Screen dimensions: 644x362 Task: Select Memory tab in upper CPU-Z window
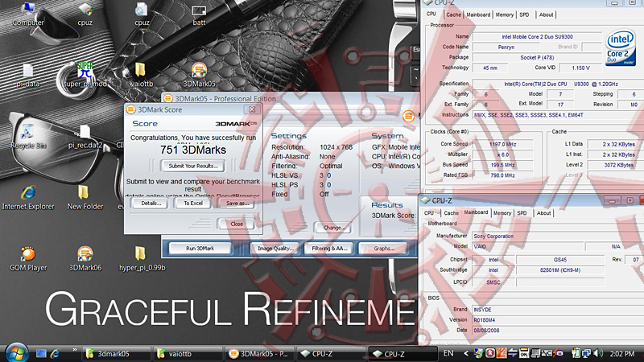[505, 14]
